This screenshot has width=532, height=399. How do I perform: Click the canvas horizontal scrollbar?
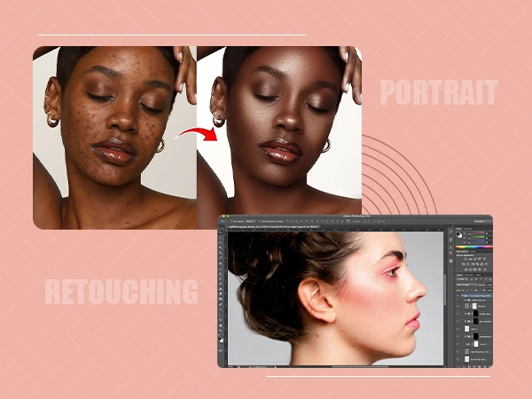pyautogui.click(x=360, y=366)
